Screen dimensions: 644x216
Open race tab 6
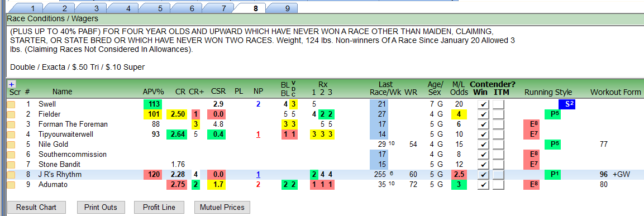pyautogui.click(x=192, y=8)
